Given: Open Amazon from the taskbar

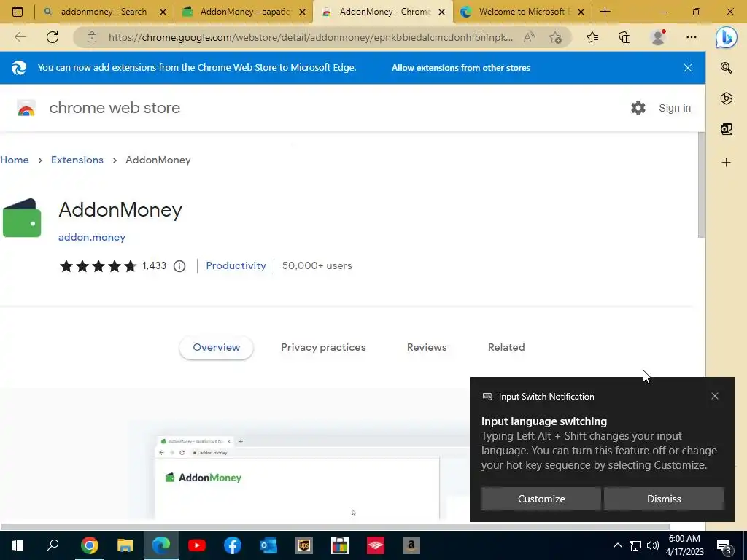Looking at the screenshot, I should 411,545.
